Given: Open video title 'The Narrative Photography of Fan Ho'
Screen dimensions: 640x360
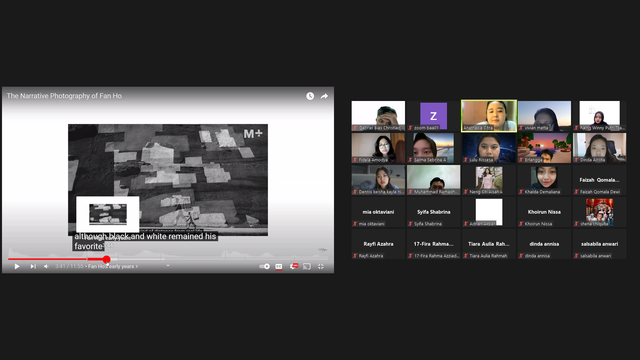Looking at the screenshot, I should 64,96.
